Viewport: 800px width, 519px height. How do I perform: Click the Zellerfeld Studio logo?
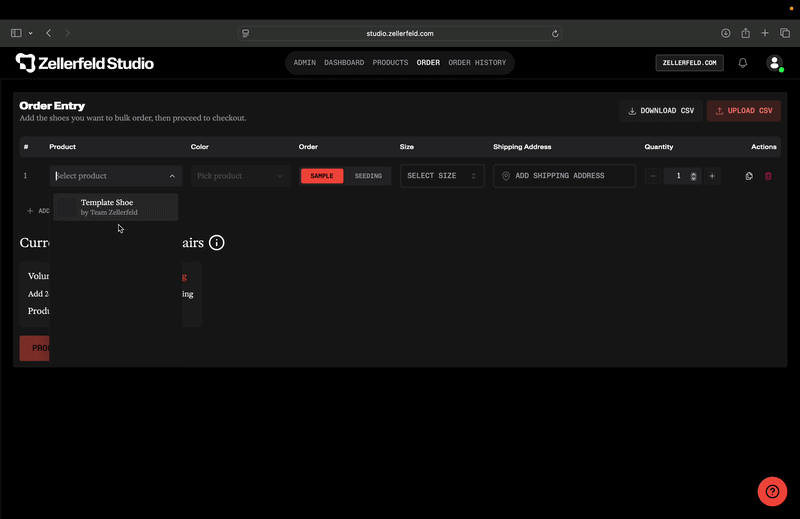tap(85, 63)
